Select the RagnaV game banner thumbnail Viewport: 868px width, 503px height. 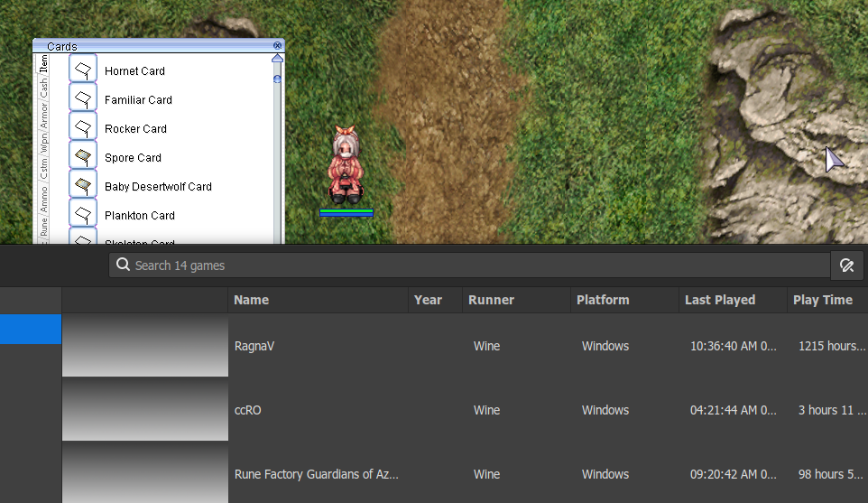pos(145,346)
